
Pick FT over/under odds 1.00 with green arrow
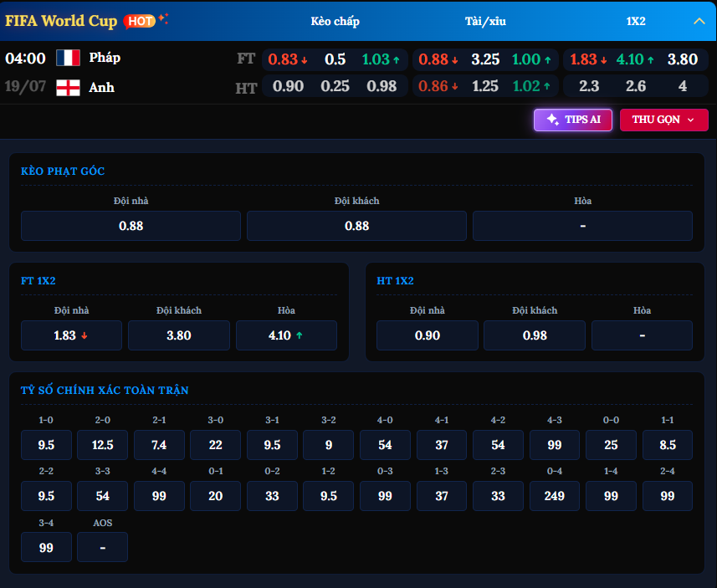[531, 59]
